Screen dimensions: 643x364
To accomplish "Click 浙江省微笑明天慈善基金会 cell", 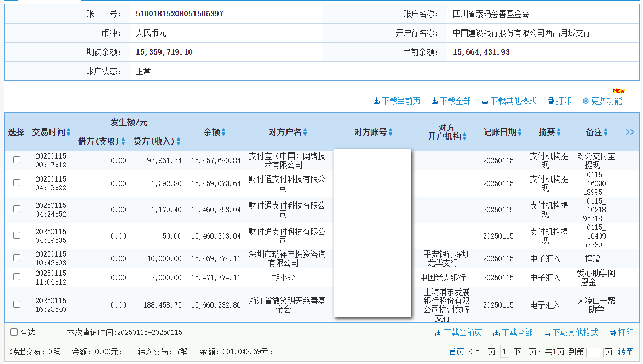I will pyautogui.click(x=287, y=305).
